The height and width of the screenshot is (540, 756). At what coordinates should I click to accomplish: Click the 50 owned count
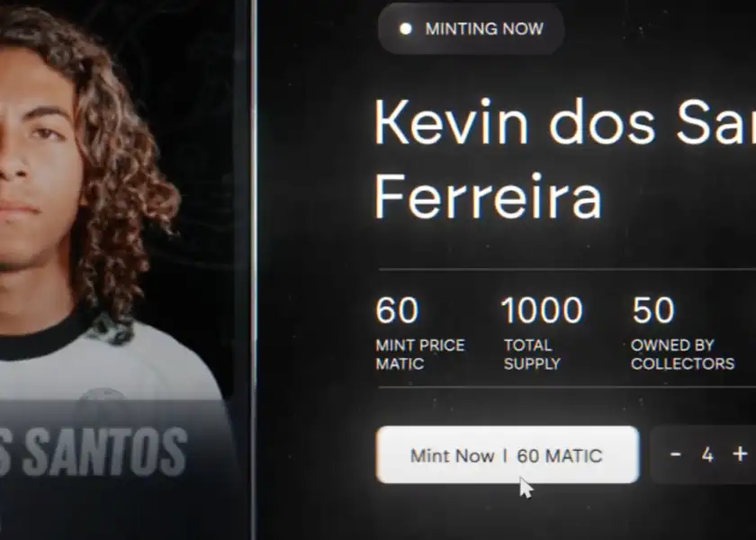(x=652, y=310)
